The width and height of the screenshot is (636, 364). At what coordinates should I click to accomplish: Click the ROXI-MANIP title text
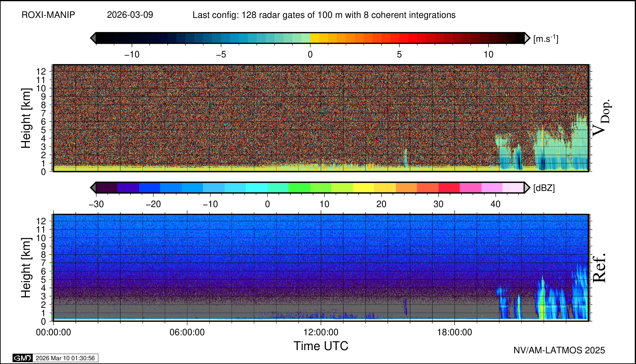[48, 15]
